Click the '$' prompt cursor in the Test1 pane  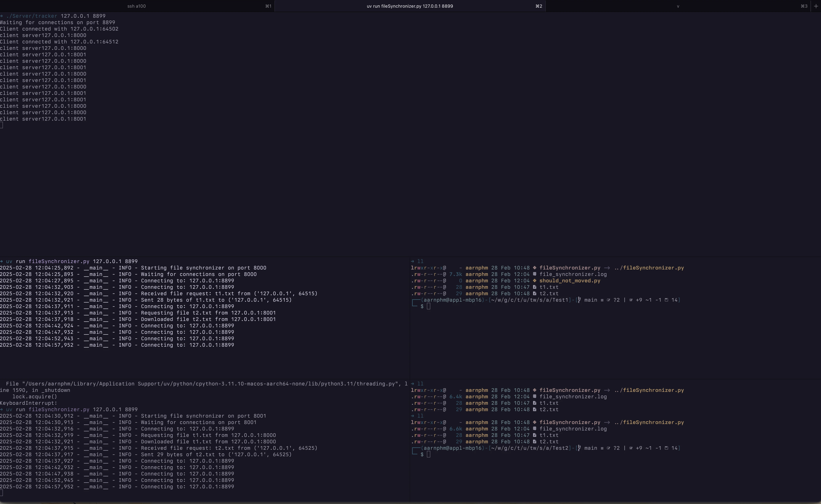[429, 306]
